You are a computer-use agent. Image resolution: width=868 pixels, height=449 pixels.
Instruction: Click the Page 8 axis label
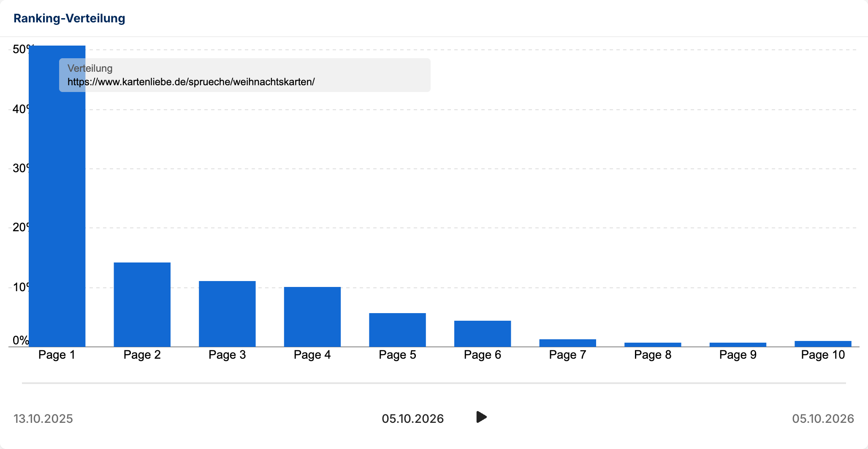click(653, 355)
